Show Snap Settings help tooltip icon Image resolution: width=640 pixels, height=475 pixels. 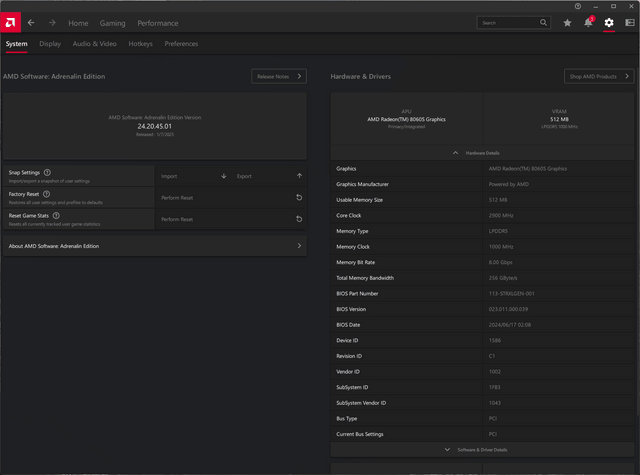coord(47,173)
